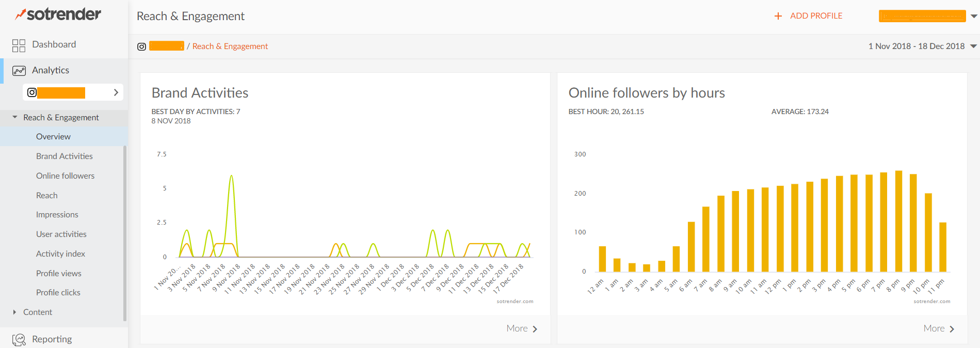Open the profile selector chevron
Viewport: 980px width, 348px height.
coord(116,92)
